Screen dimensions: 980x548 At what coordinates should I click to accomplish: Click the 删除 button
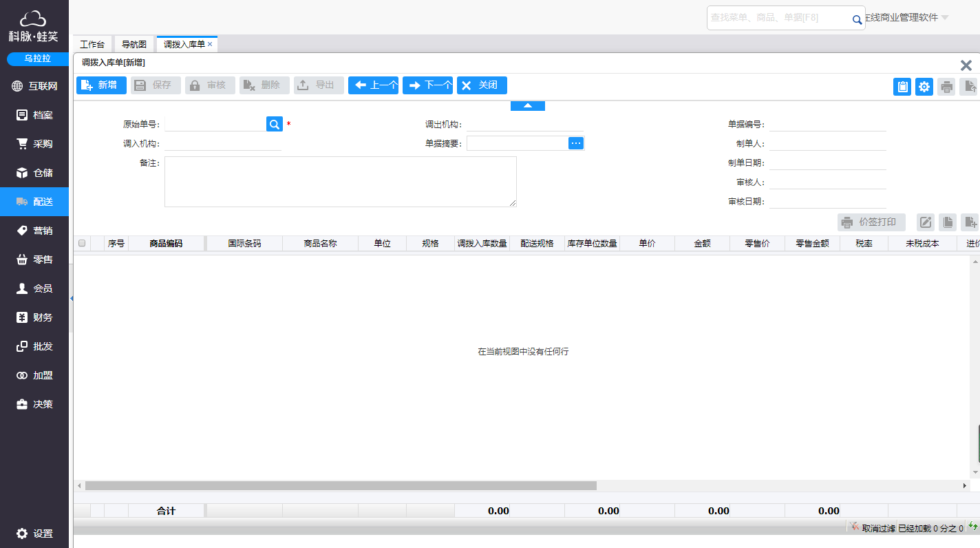point(264,85)
